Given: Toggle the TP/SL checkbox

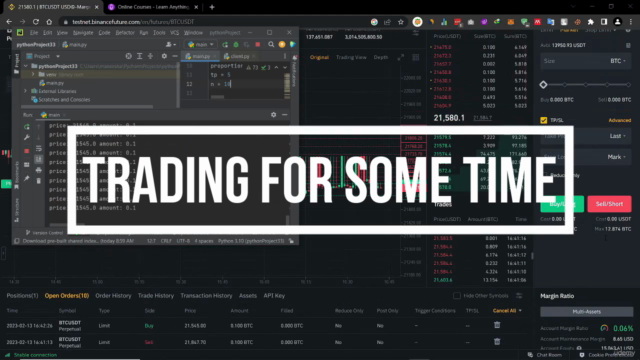Looking at the screenshot, I should click(x=544, y=120).
